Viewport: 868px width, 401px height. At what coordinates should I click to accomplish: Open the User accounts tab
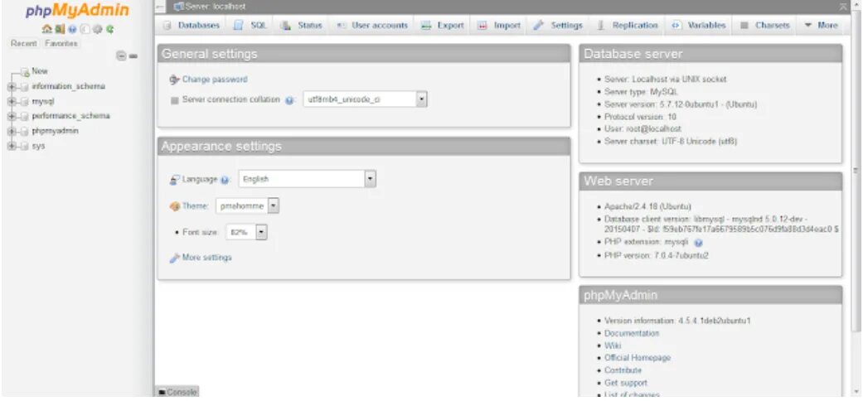pos(372,26)
